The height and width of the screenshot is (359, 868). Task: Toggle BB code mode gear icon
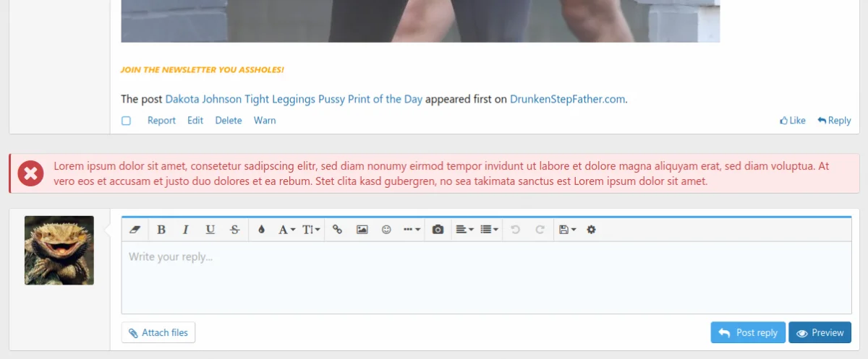click(x=591, y=230)
